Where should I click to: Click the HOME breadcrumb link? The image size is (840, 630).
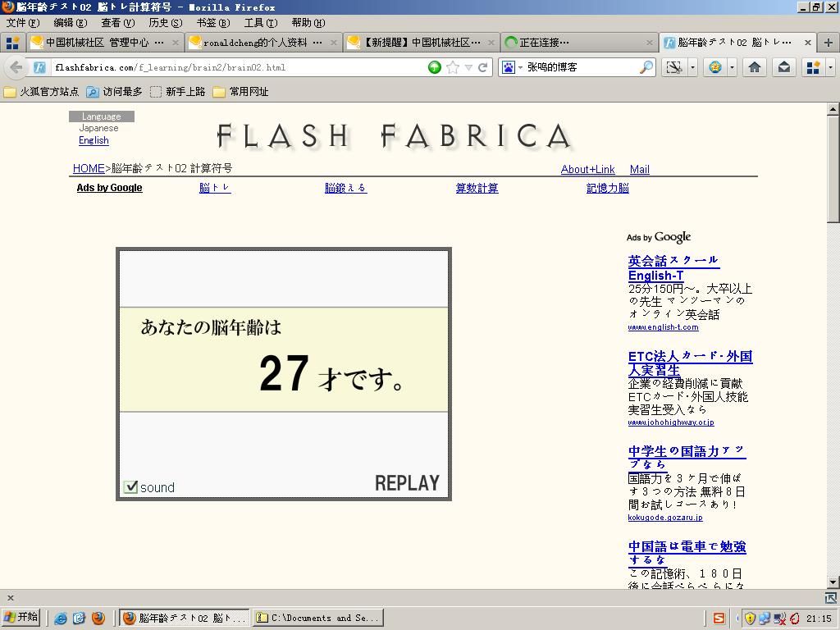coord(89,168)
